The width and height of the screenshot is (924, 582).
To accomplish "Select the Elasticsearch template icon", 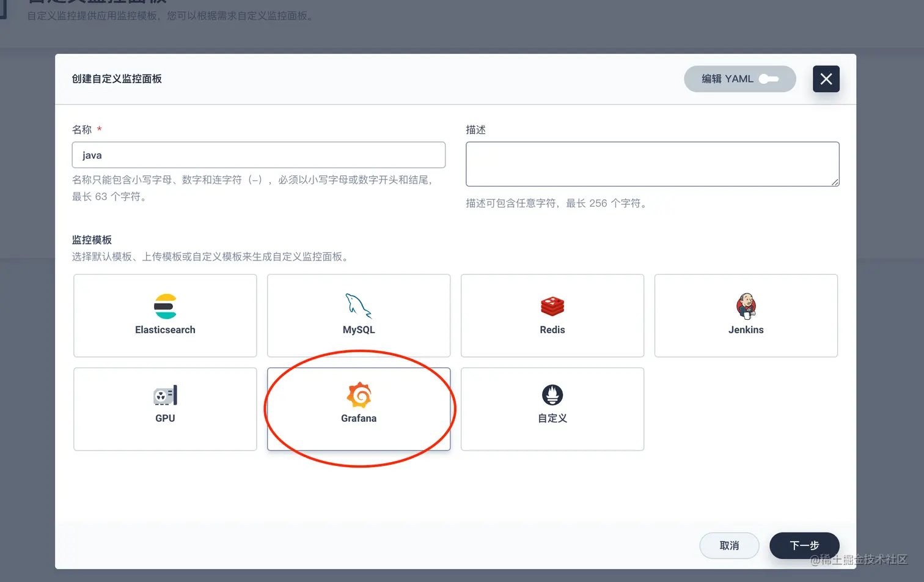I will click(165, 306).
